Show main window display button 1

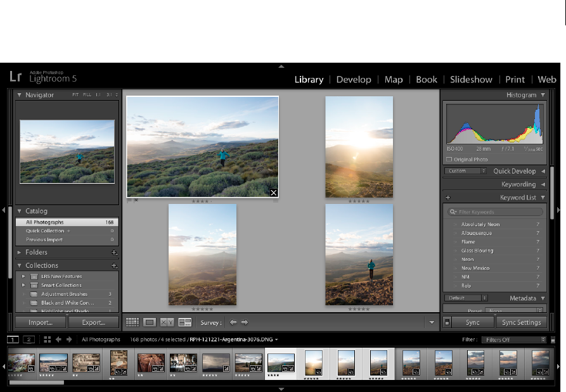point(13,339)
